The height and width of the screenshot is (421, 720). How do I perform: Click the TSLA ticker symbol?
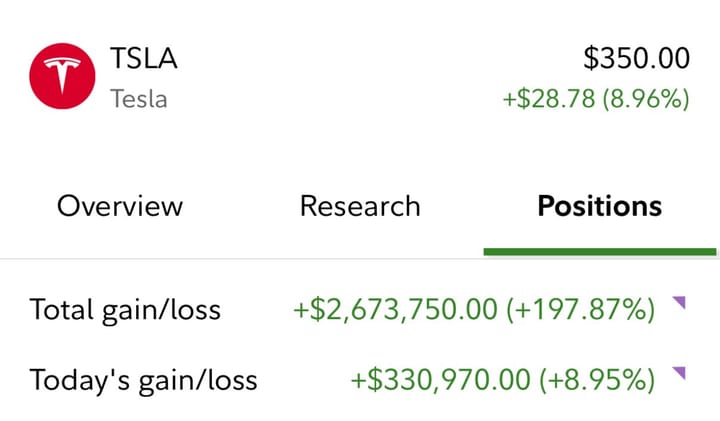(x=144, y=59)
